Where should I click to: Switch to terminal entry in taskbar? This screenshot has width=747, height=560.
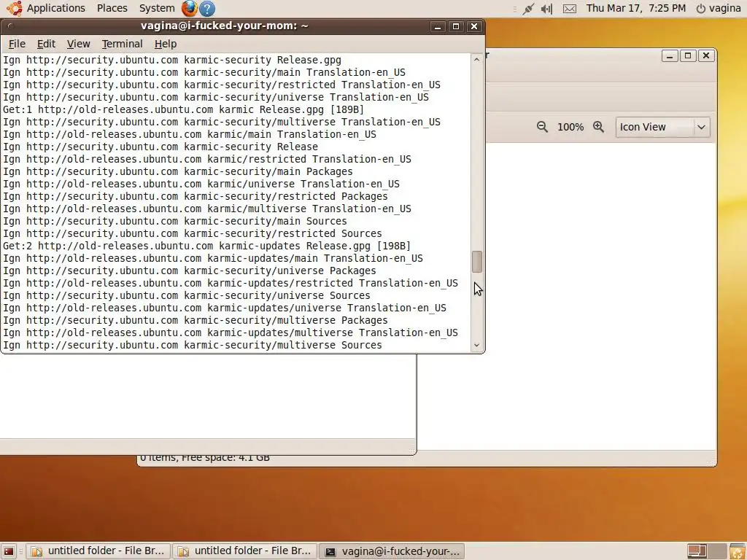click(x=392, y=551)
